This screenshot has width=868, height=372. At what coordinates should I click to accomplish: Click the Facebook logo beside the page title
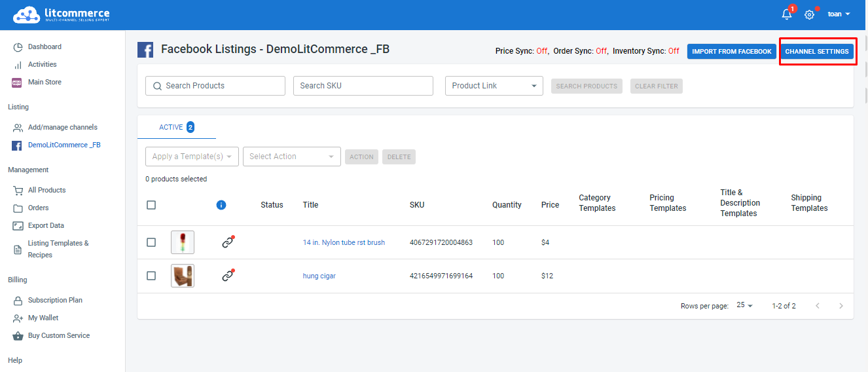(145, 50)
